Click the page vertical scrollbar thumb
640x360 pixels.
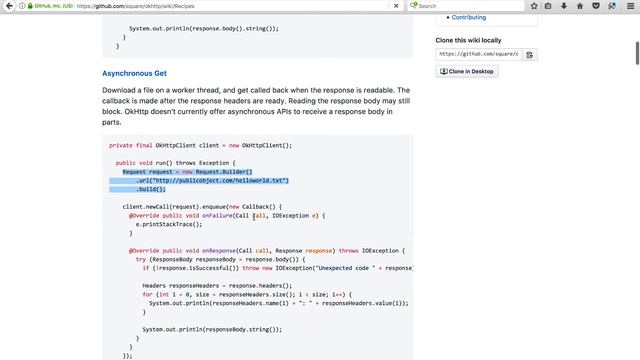click(638, 53)
